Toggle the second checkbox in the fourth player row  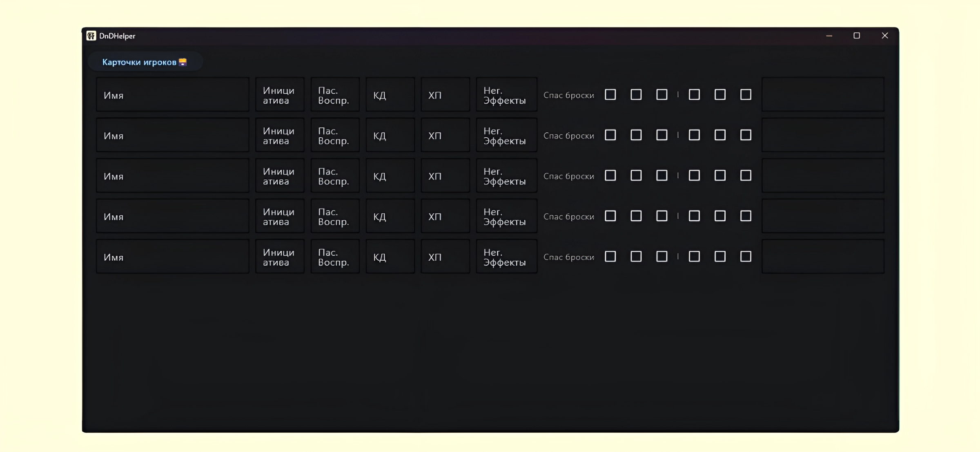636,216
